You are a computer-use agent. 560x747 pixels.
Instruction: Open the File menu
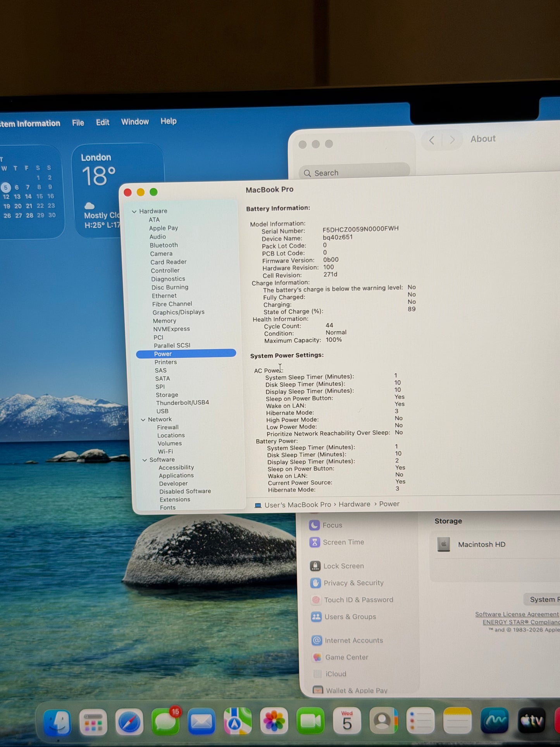click(x=78, y=123)
